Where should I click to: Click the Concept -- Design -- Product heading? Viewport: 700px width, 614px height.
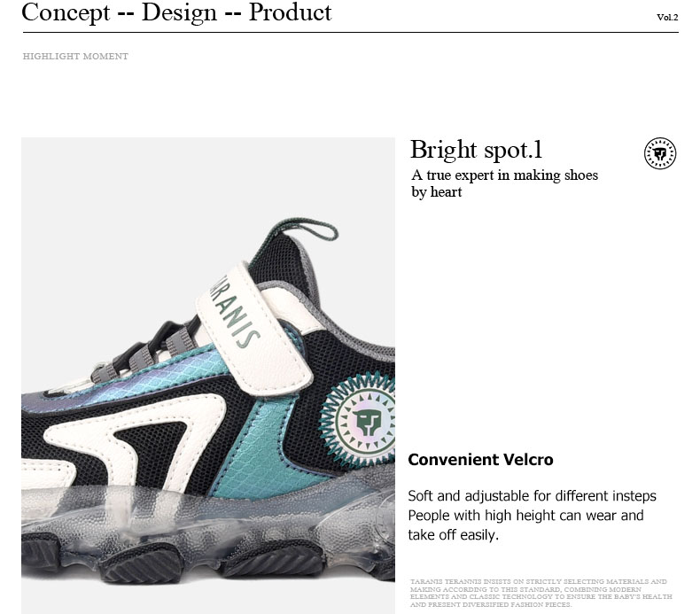177,12
